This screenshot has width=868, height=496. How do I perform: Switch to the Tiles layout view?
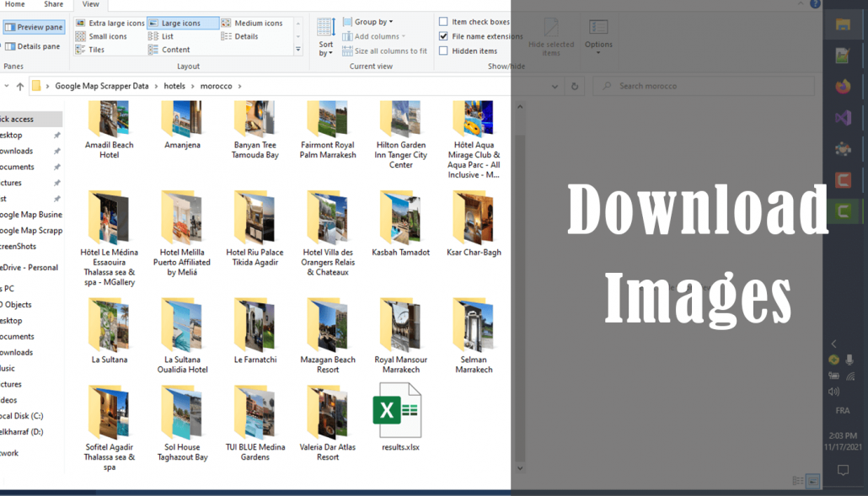90,50
